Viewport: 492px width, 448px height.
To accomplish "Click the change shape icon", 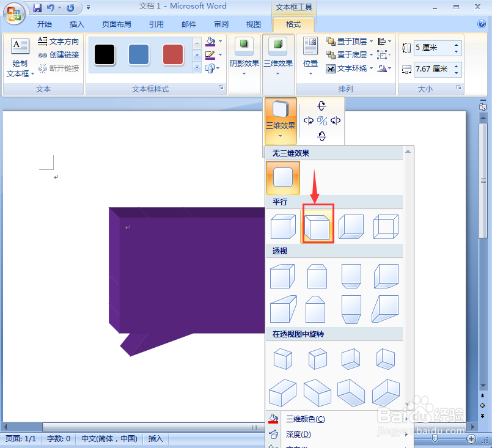I will click(x=210, y=68).
